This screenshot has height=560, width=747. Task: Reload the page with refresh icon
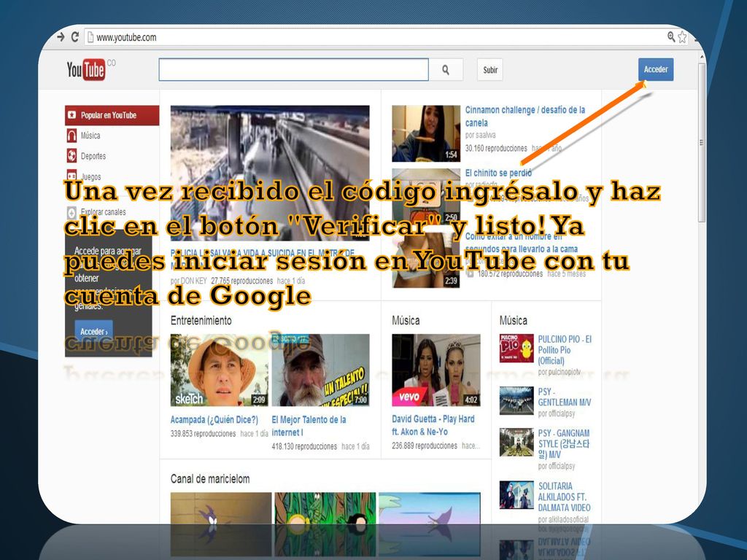pos(75,36)
